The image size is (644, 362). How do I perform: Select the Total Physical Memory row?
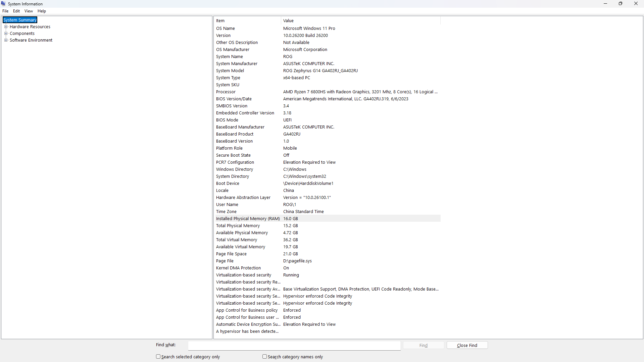click(x=327, y=226)
